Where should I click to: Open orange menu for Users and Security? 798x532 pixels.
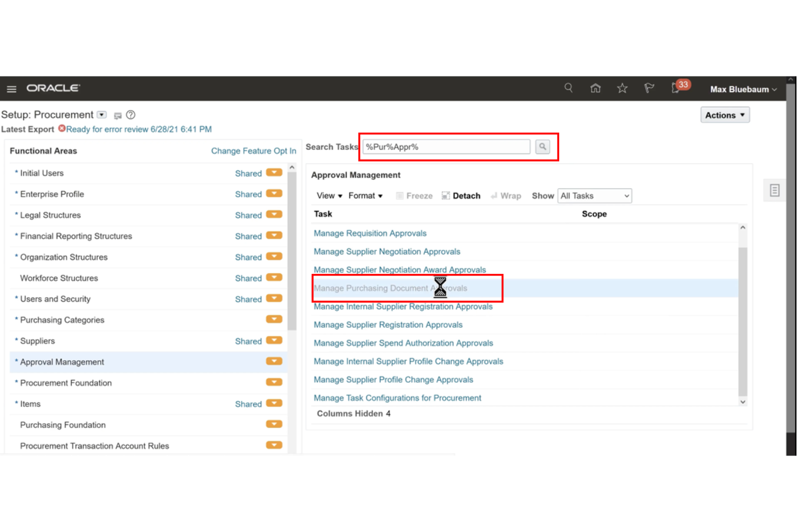(x=274, y=299)
